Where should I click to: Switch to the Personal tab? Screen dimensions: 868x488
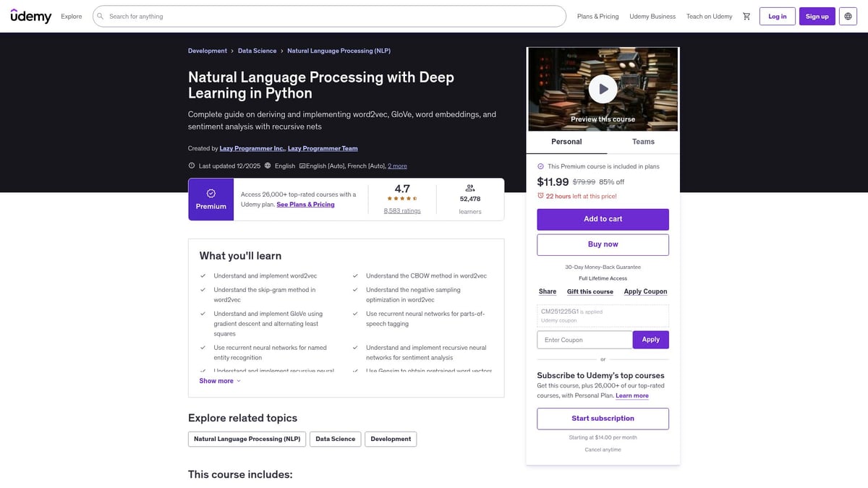pos(566,142)
